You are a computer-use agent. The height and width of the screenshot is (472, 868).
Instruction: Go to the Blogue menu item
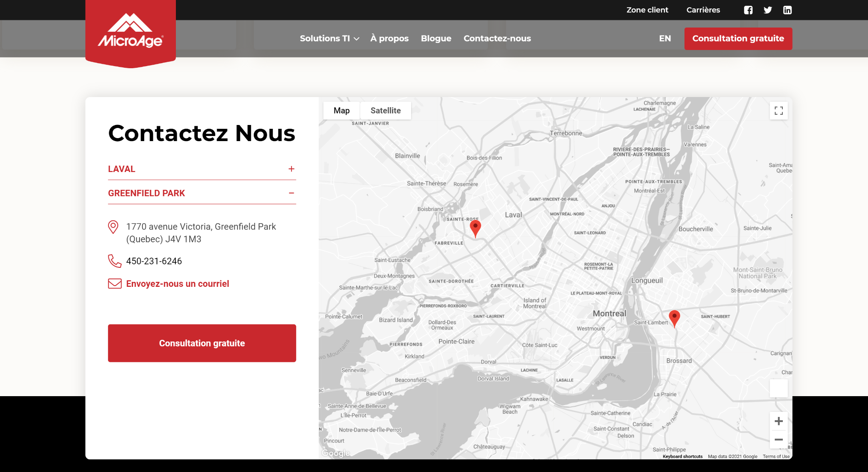pyautogui.click(x=436, y=39)
